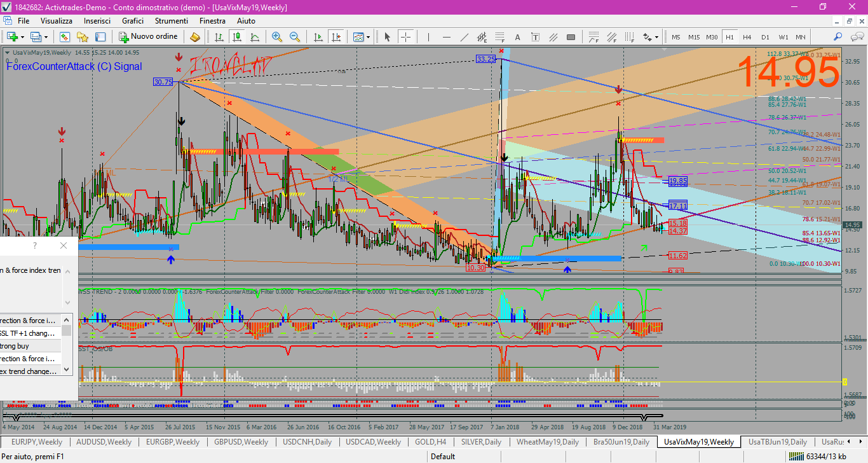868x463 pixels.
Task: Draw a vertical line
Action: click(x=428, y=37)
